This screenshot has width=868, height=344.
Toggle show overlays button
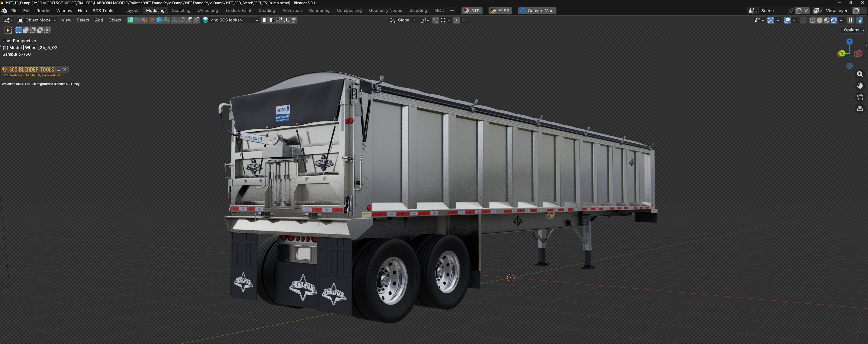coord(787,20)
